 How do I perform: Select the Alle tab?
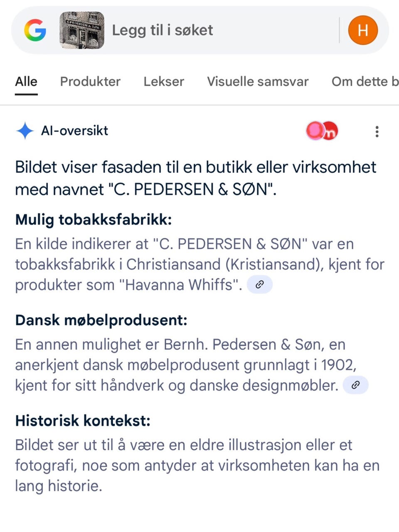click(26, 81)
